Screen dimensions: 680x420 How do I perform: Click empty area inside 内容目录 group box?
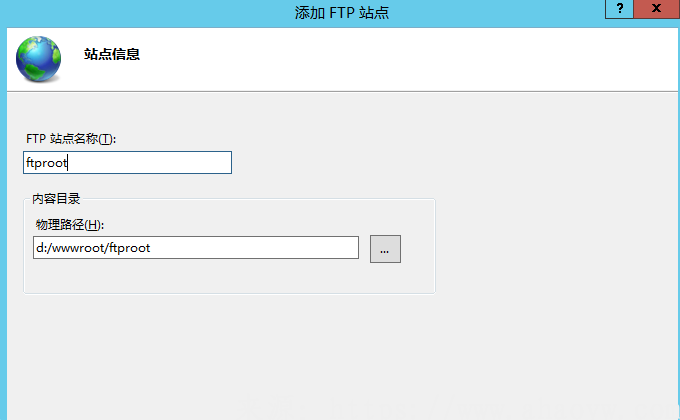tap(230, 278)
